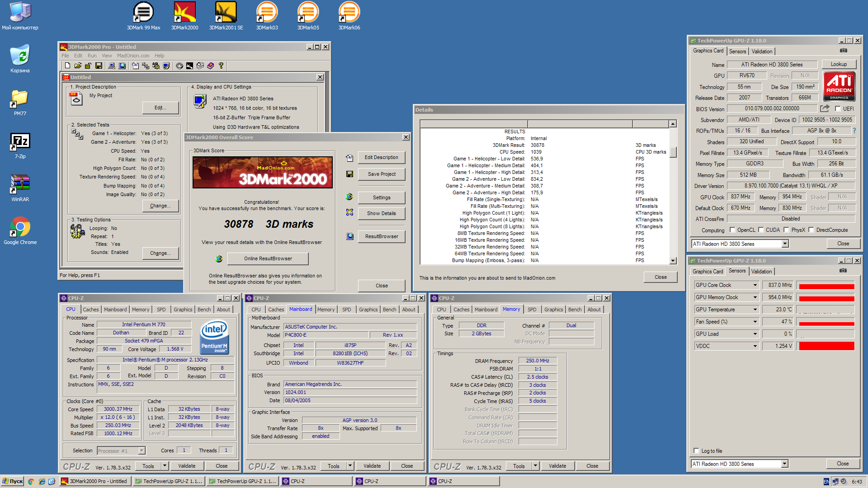Open the 3DMark06 desktop shortcut
868x488 pixels.
coord(349,16)
